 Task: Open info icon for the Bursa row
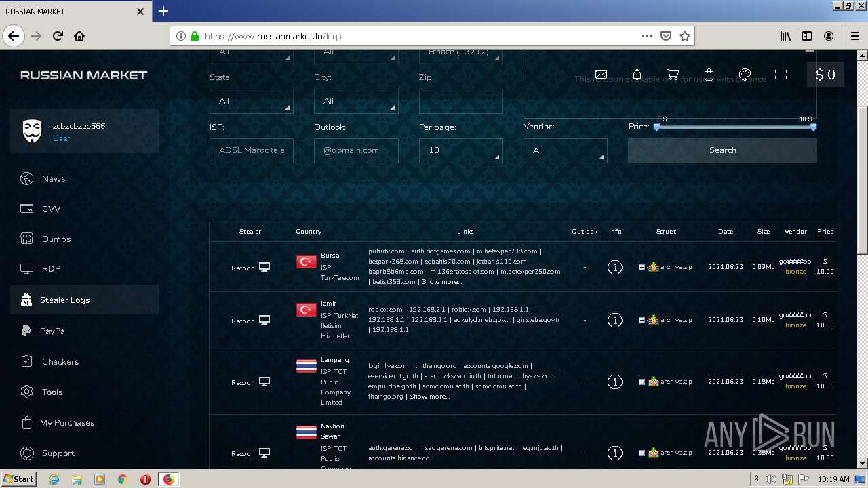(615, 267)
